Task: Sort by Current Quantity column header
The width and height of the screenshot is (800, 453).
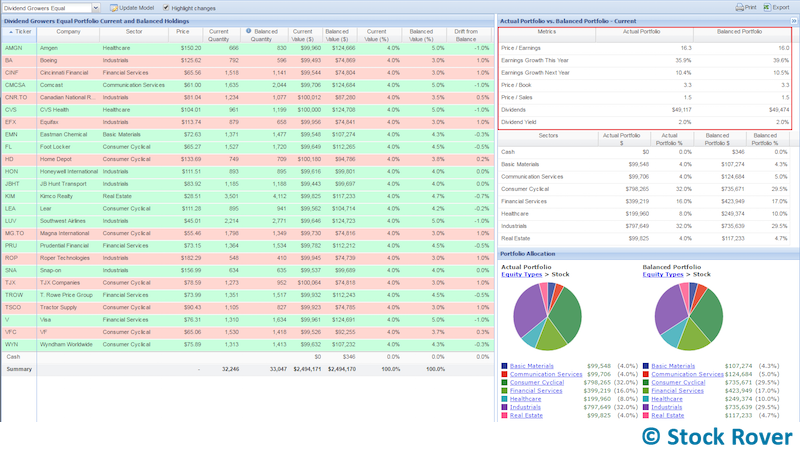Action: [219, 35]
